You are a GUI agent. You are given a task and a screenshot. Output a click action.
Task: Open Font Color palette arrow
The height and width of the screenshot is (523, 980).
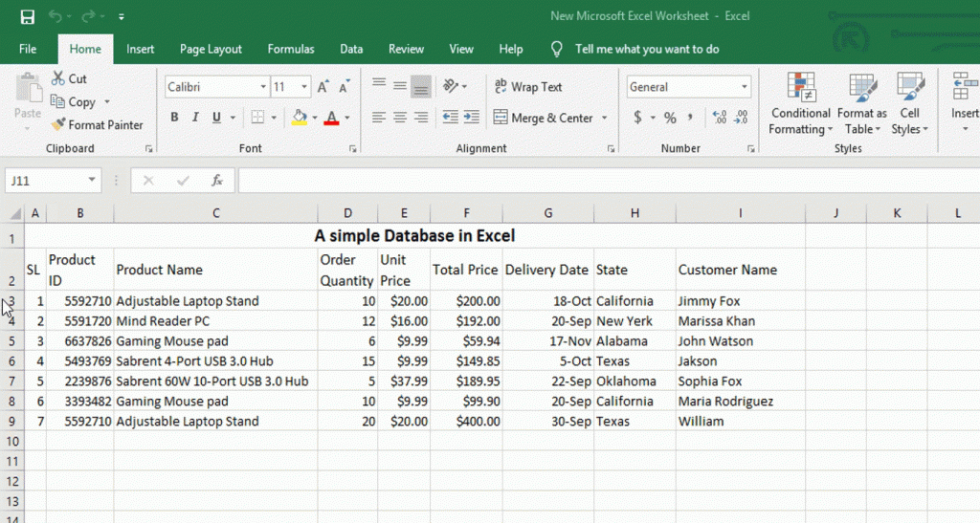tap(347, 118)
